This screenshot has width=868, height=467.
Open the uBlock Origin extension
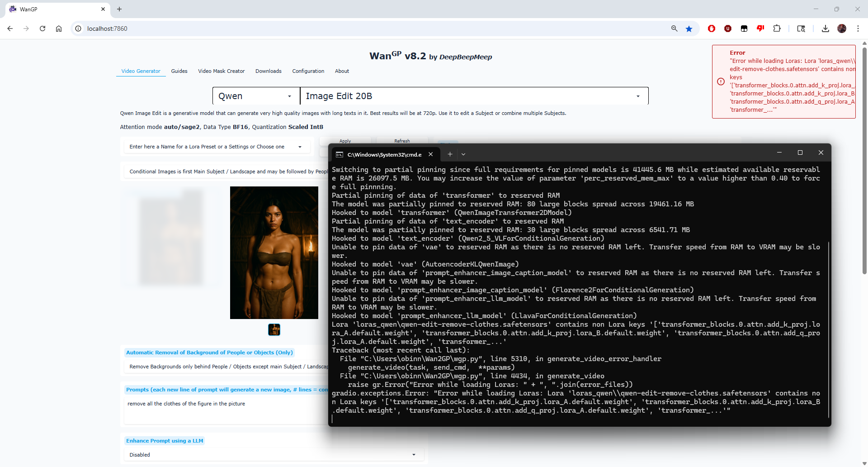click(728, 29)
